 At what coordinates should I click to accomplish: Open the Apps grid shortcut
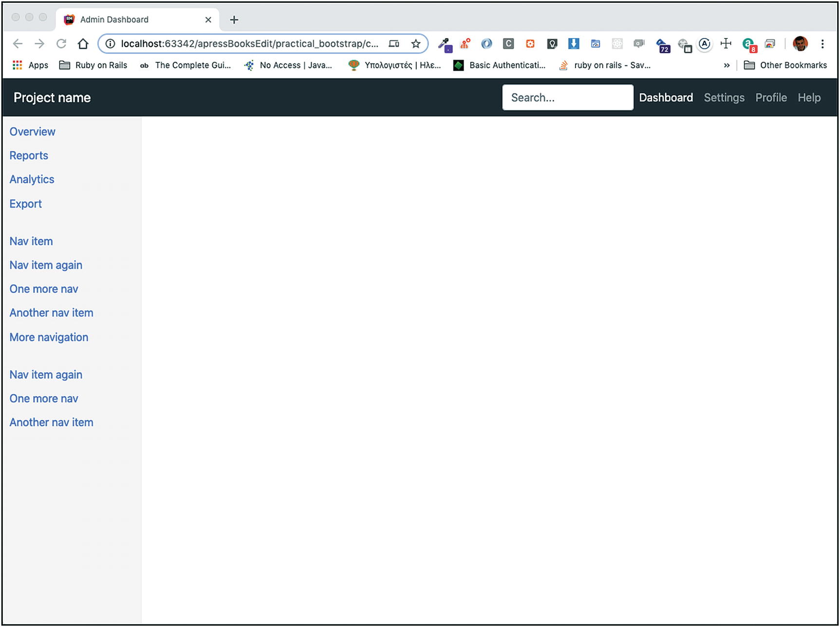pyautogui.click(x=30, y=65)
